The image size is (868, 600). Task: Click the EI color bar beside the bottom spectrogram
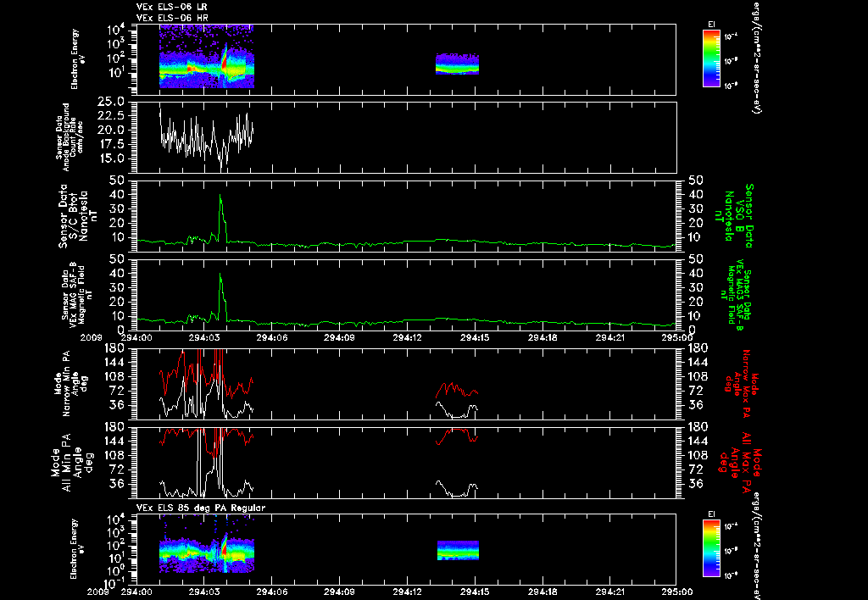pos(711,548)
